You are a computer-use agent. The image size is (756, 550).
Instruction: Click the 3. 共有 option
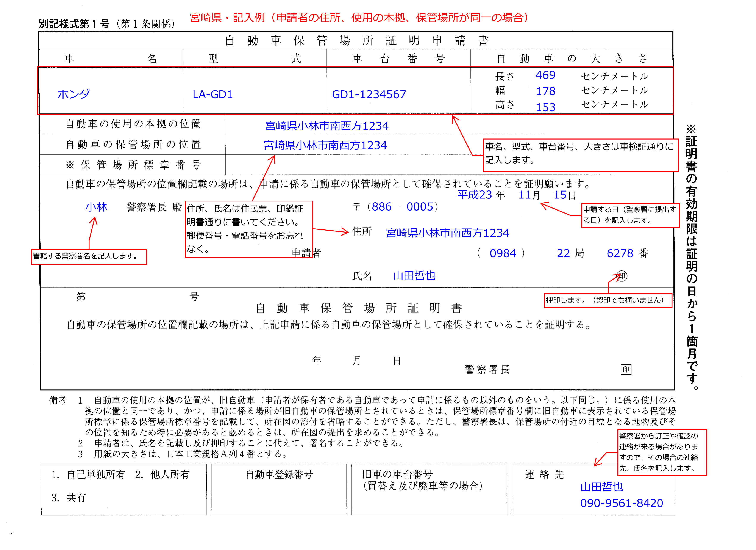[x=68, y=498]
